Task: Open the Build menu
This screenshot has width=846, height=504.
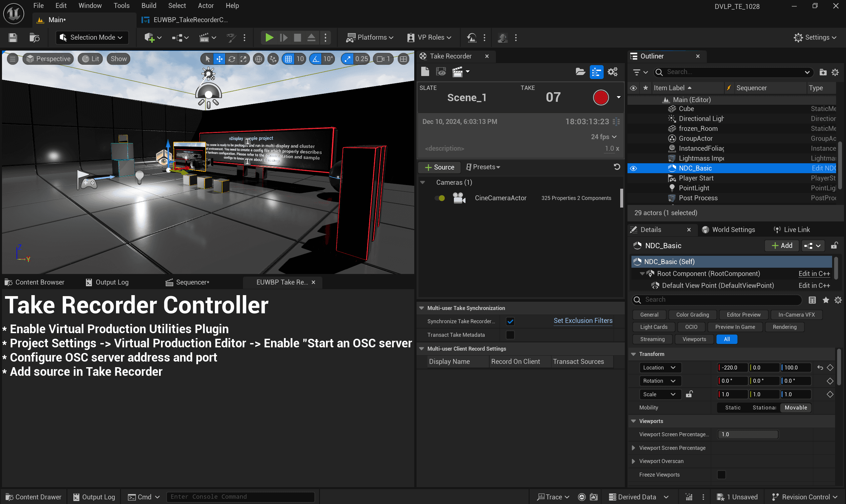Action: [149, 5]
